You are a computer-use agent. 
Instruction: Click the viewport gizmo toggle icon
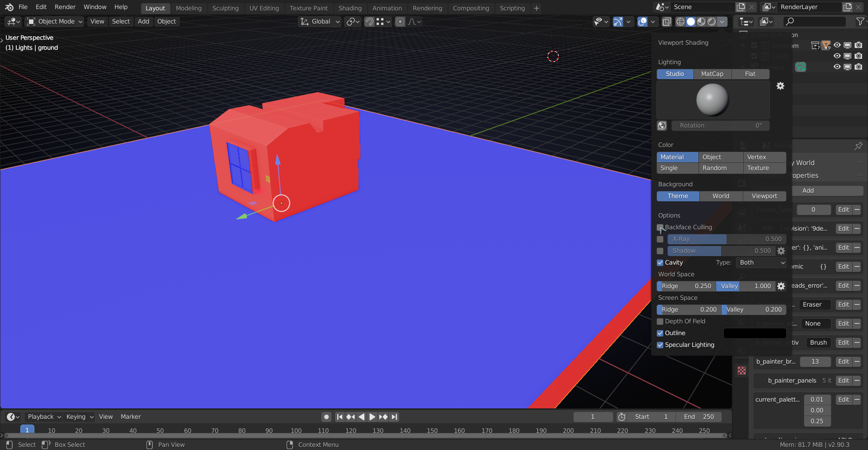[618, 21]
